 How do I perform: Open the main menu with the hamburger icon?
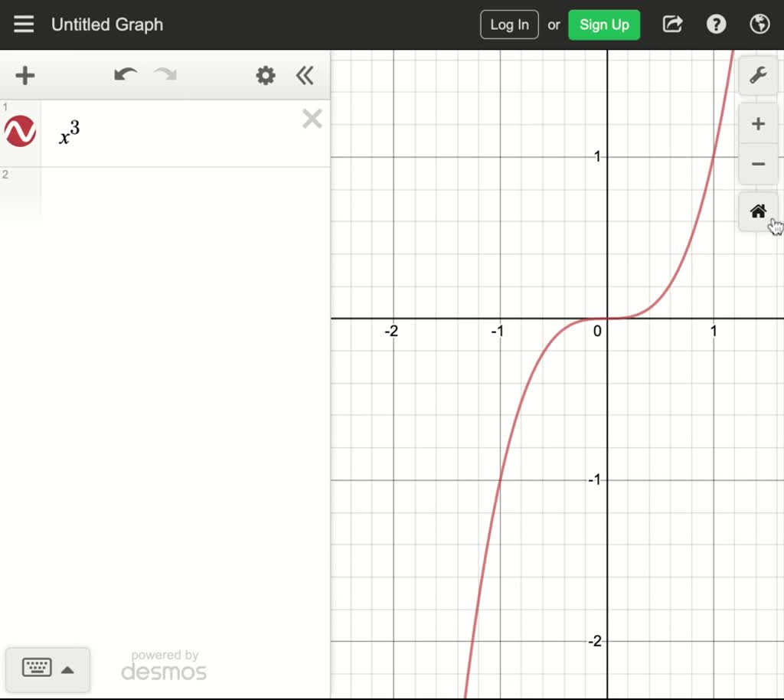[x=24, y=24]
